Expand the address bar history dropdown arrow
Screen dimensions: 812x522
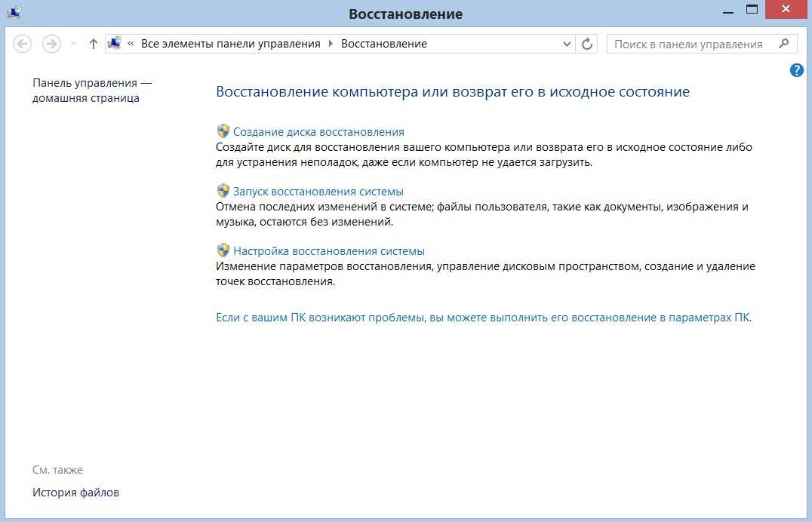(x=567, y=44)
